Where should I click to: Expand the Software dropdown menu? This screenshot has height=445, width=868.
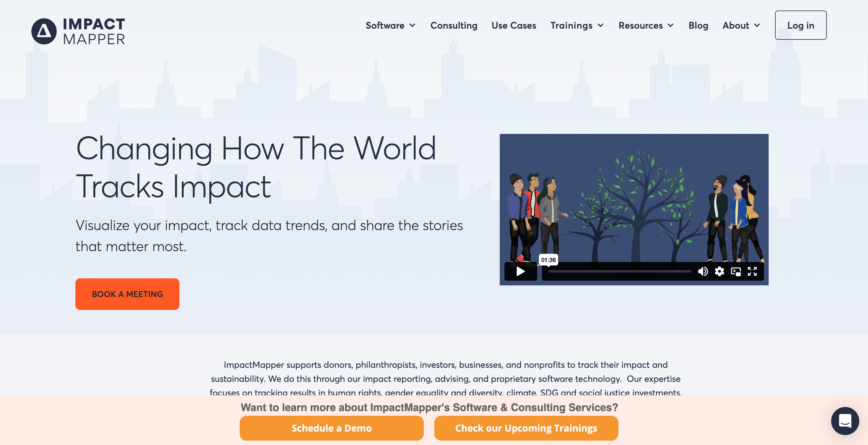click(x=390, y=25)
